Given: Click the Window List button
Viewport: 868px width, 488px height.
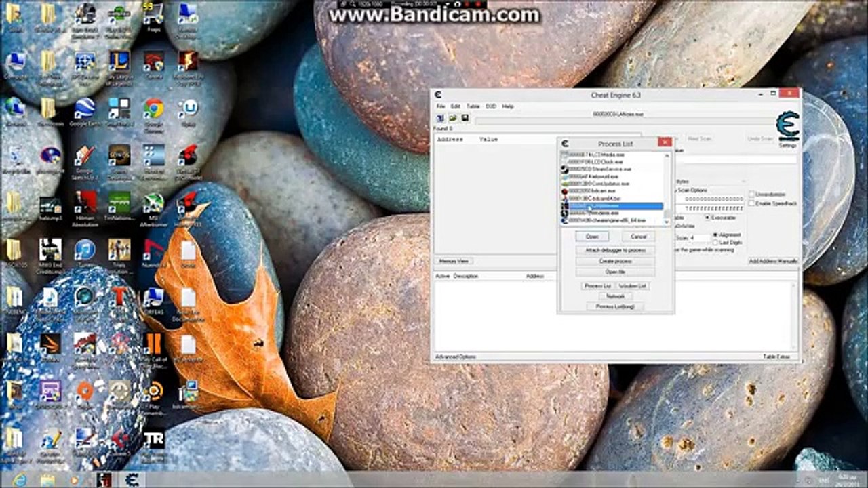Looking at the screenshot, I should pyautogui.click(x=633, y=286).
